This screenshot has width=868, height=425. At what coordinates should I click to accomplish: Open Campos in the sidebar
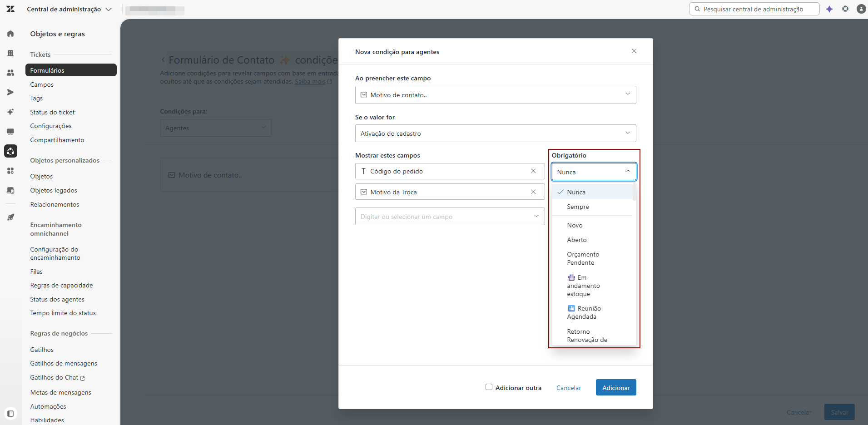pyautogui.click(x=42, y=84)
